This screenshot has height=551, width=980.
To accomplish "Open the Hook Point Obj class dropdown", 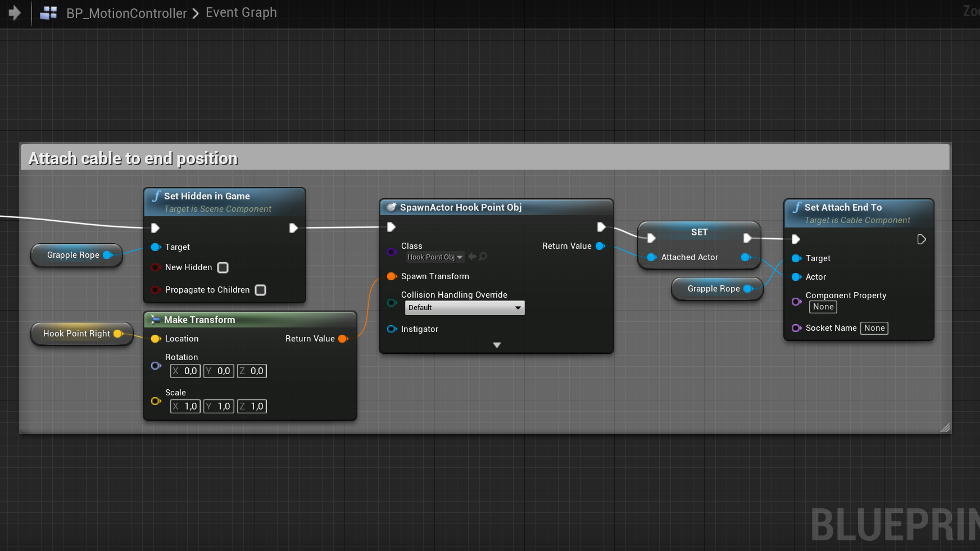I will click(435, 257).
